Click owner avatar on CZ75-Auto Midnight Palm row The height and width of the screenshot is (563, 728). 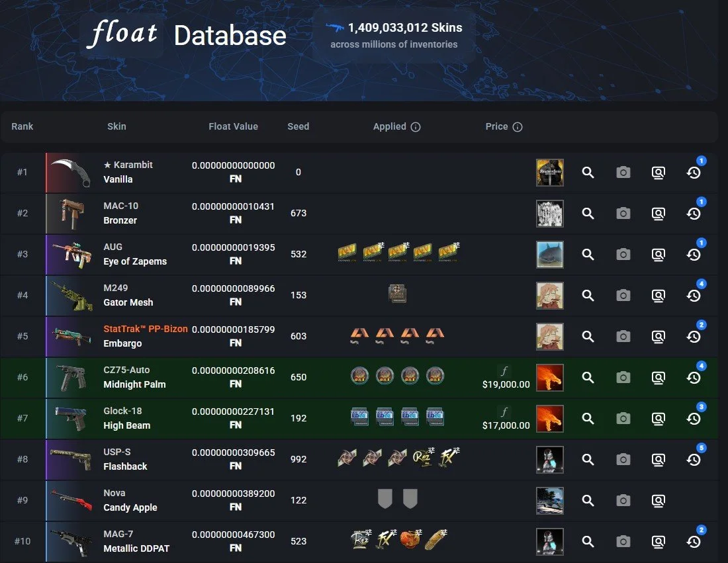coord(550,377)
